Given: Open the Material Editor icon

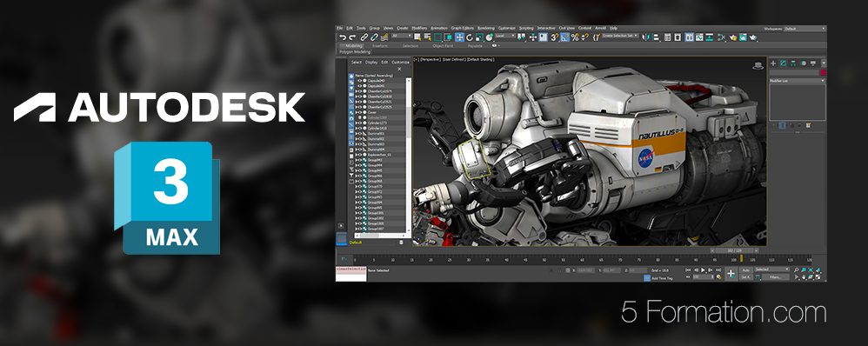Looking at the screenshot, I should click(721, 37).
